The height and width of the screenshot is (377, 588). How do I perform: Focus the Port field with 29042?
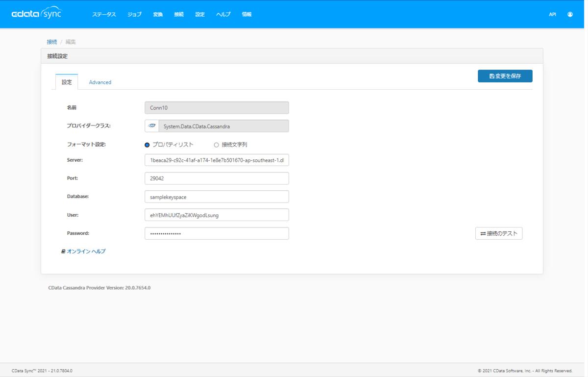pos(217,178)
